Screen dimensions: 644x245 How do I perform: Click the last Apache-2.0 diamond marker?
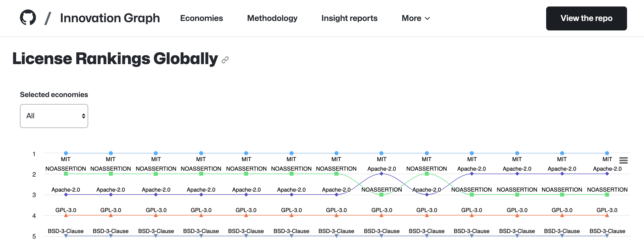(x=607, y=174)
